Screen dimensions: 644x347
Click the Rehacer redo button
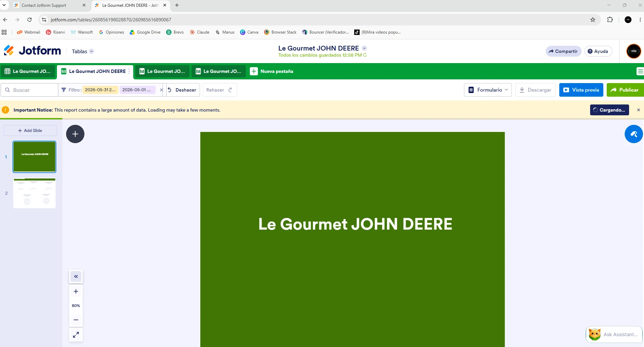pos(220,90)
